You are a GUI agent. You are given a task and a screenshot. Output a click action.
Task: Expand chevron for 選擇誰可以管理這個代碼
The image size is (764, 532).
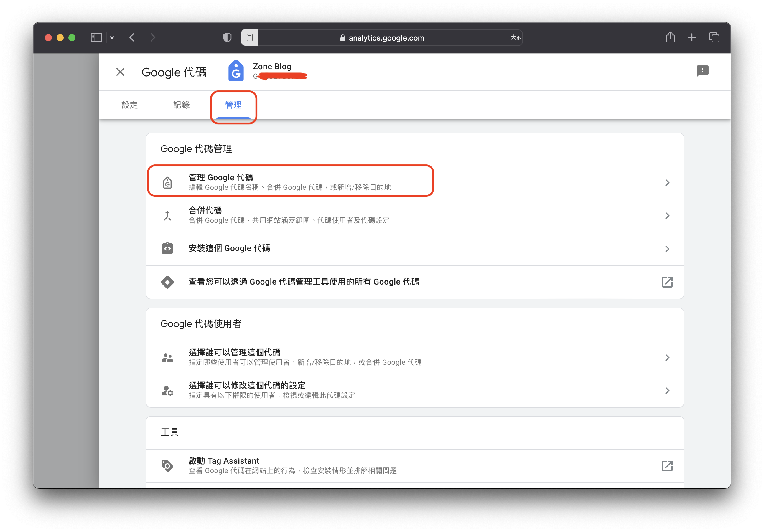click(667, 357)
